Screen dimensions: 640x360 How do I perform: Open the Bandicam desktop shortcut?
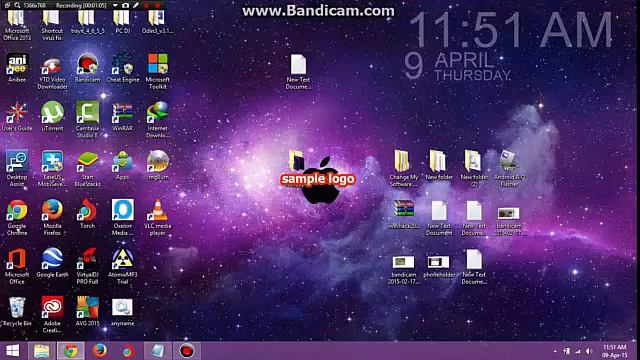point(87,68)
